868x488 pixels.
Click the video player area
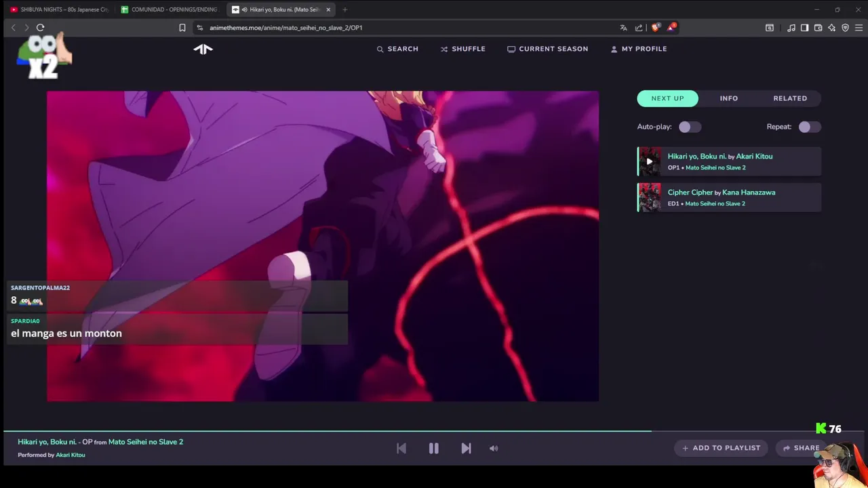tap(323, 246)
